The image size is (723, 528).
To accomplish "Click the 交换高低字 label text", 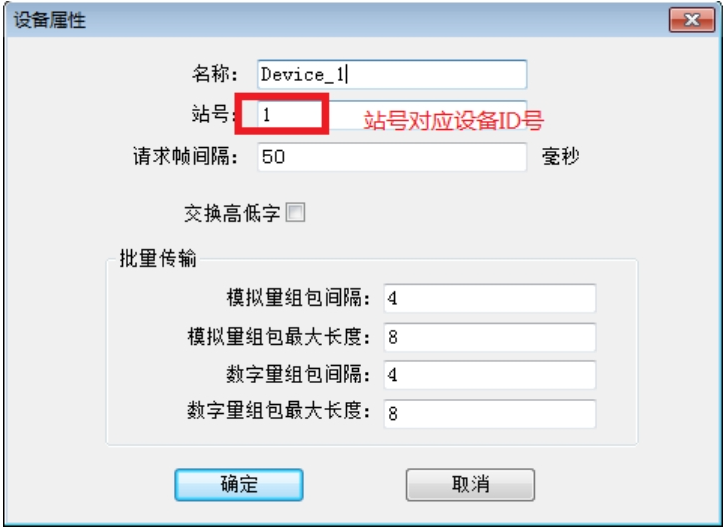I will click(232, 214).
